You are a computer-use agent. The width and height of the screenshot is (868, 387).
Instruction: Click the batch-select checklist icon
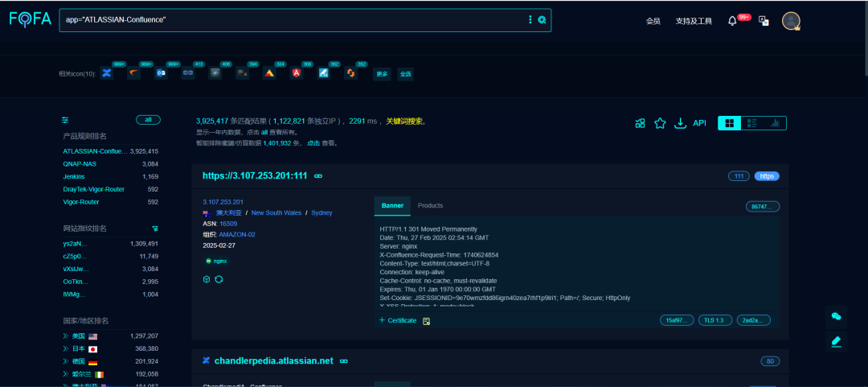(640, 123)
